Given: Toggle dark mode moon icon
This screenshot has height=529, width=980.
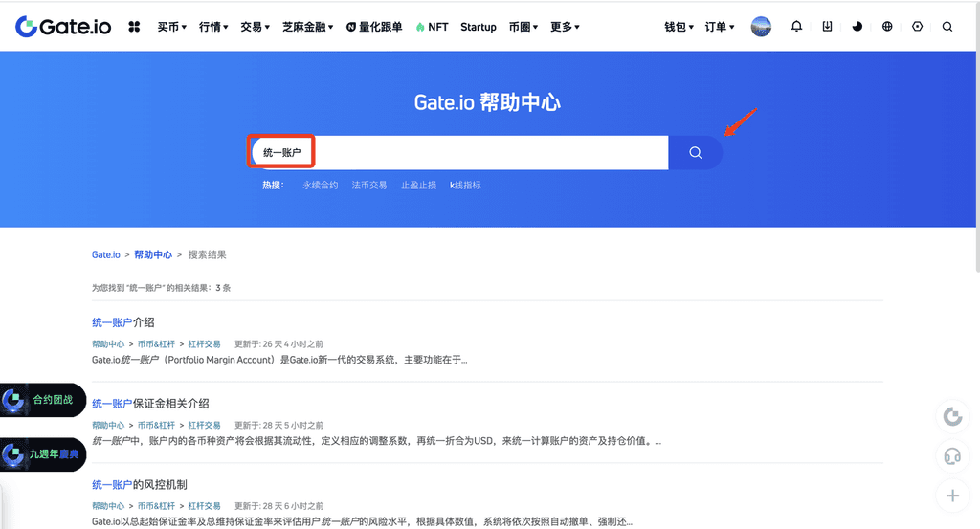Looking at the screenshot, I should pos(857,27).
